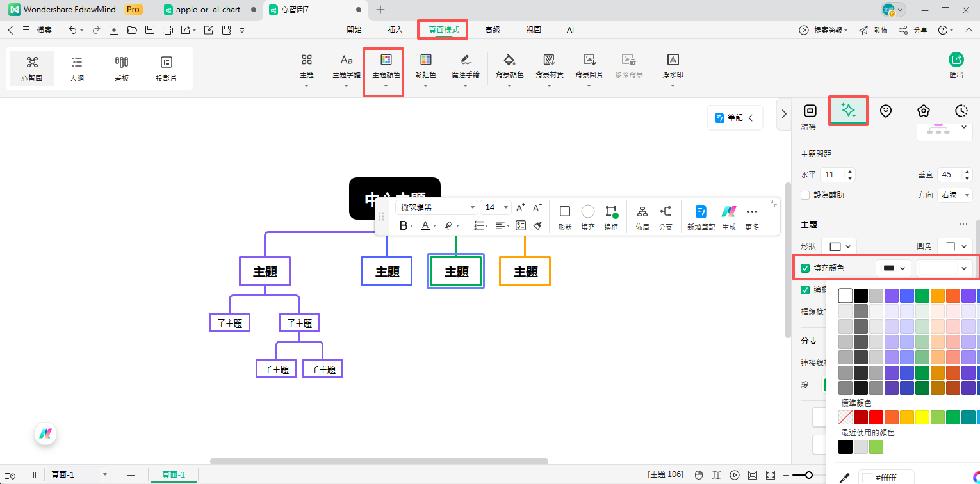Select the 浮水印 watermark icon

coord(673,60)
